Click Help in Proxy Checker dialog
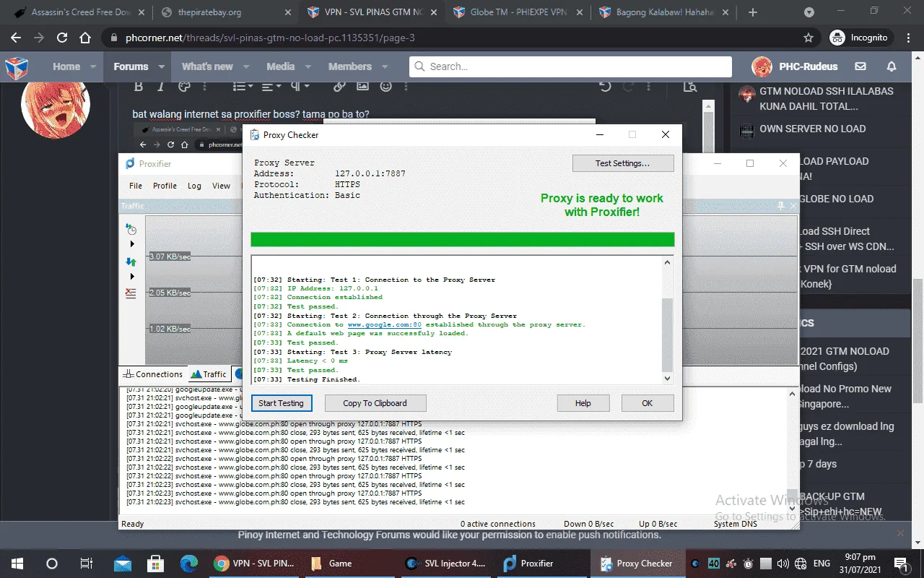Viewport: 924px width, 578px height. [583, 403]
